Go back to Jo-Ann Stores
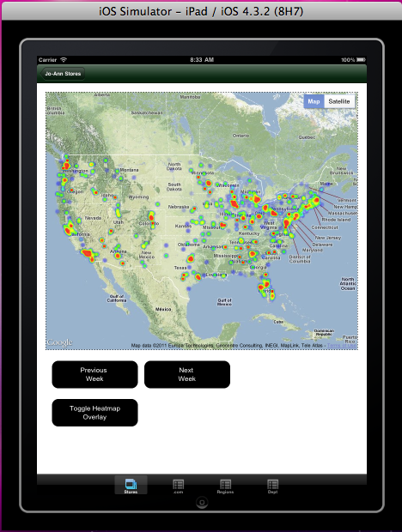The height and width of the screenshot is (532, 402). pyautogui.click(x=63, y=74)
